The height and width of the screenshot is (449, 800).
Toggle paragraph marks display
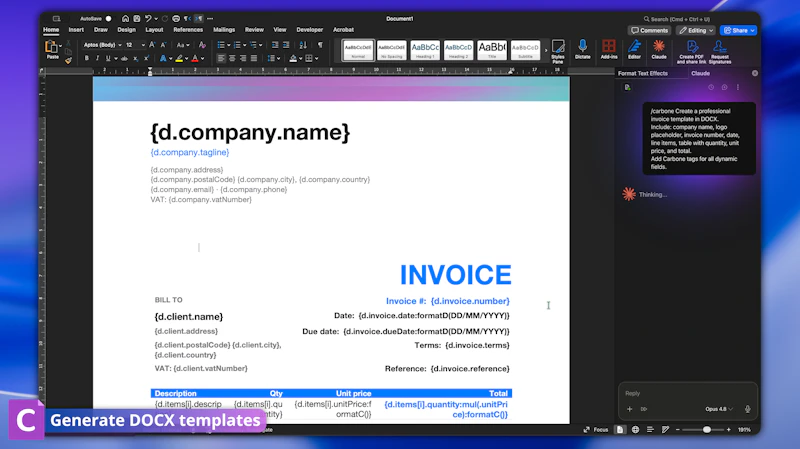(320, 45)
